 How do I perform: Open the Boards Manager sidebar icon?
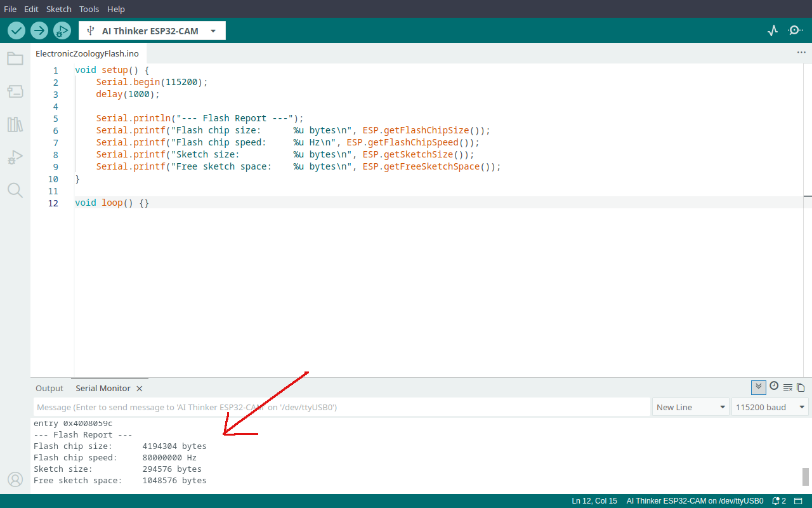(x=15, y=91)
